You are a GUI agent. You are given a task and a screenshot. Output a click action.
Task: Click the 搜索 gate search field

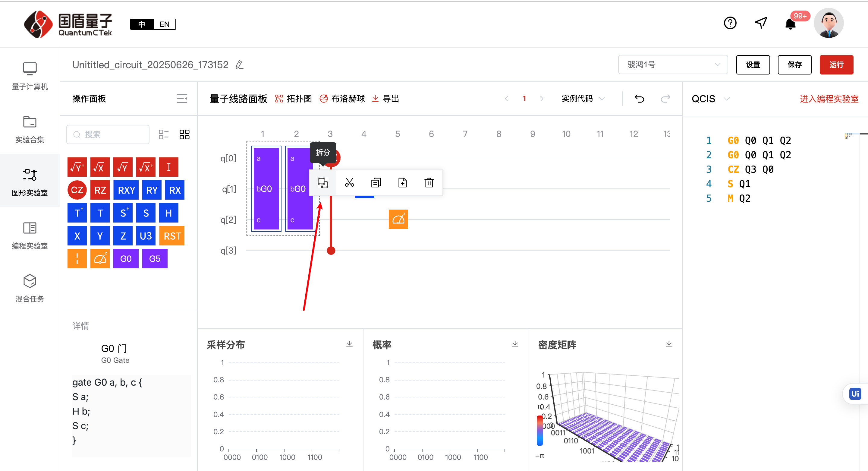pos(108,134)
